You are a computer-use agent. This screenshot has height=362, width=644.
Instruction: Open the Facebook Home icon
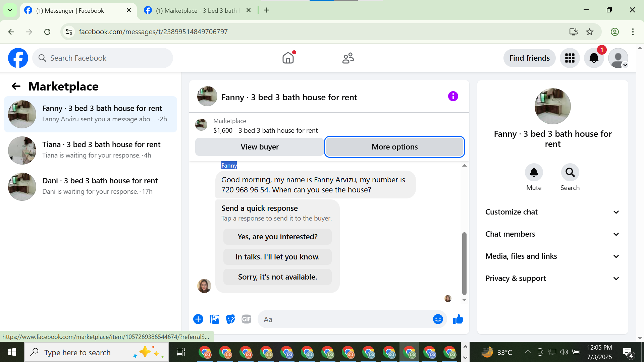[288, 58]
